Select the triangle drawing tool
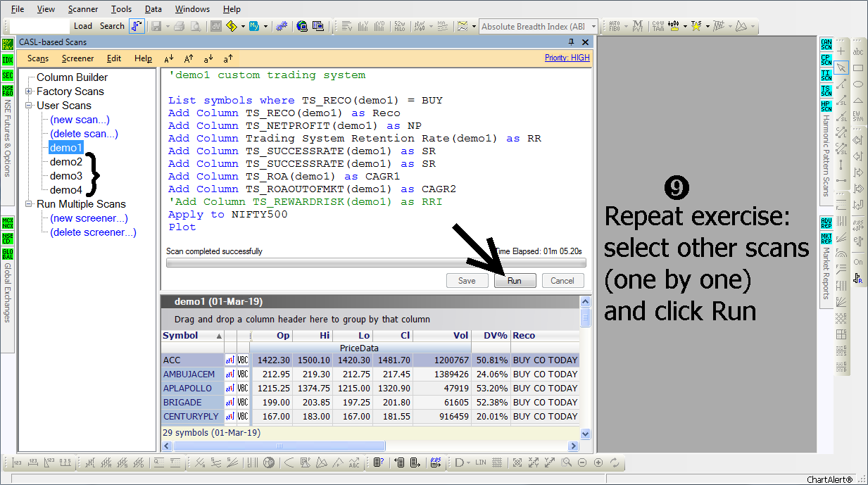 858,100
